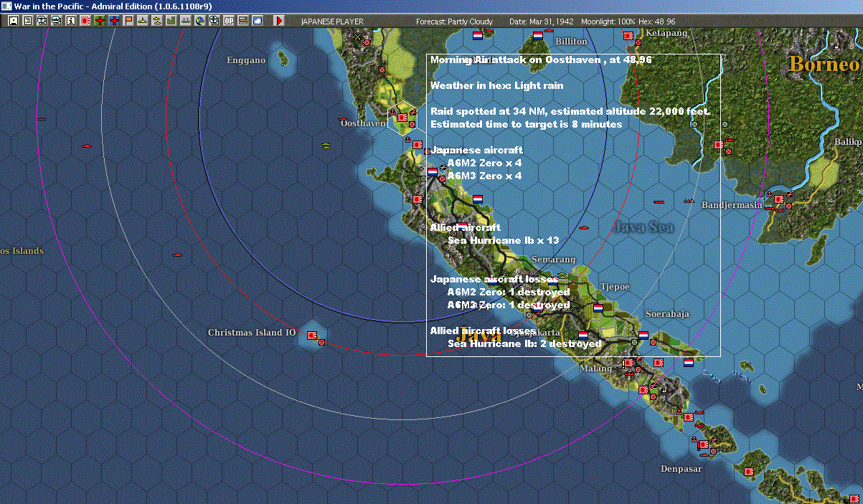The image size is (863, 504).
Task: Click the info 'i' toolbar icon
Action: (x=70, y=22)
